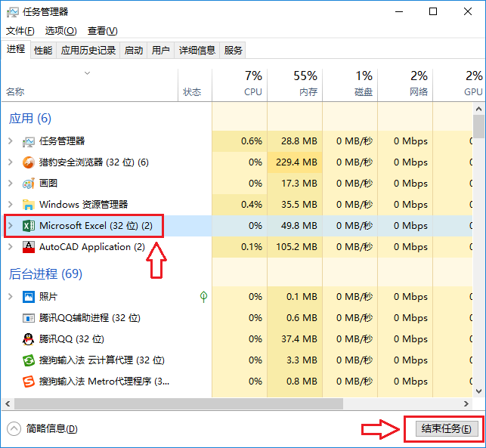
Task: Expand the Windows 资源管理器 row
Action: (11, 205)
